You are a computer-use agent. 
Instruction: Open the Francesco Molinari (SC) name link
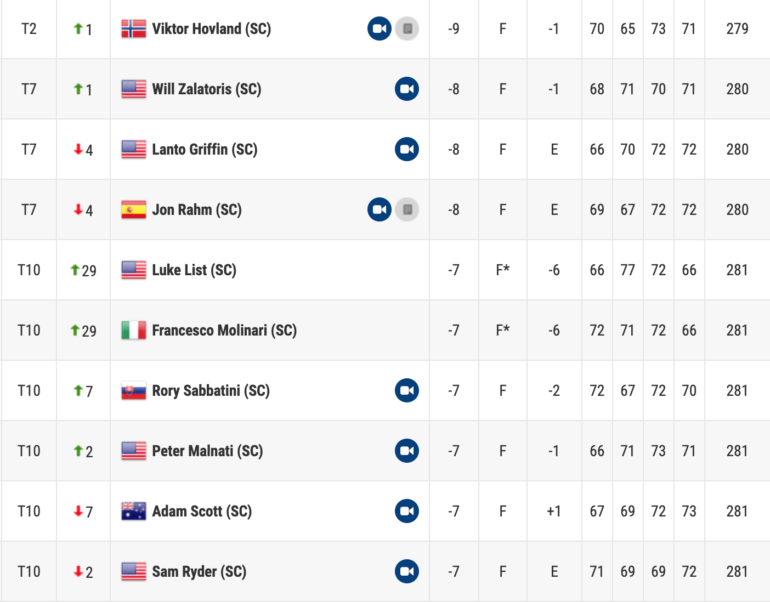[x=224, y=330]
